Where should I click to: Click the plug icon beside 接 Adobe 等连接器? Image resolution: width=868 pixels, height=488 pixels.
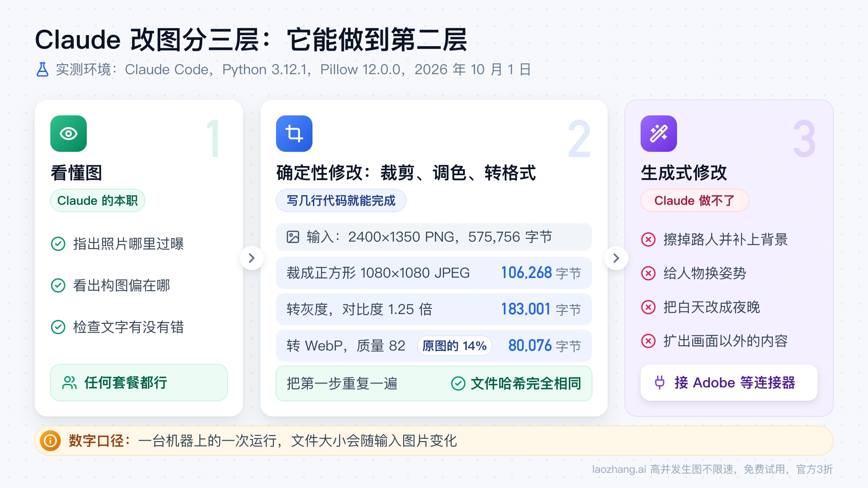pyautogui.click(x=660, y=383)
